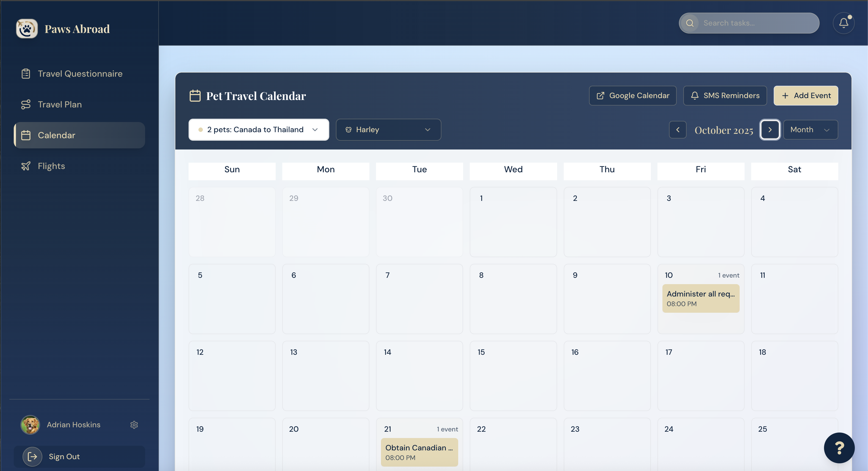
Task: Select the Travel Questionnaire clipboard icon
Action: 26,73
